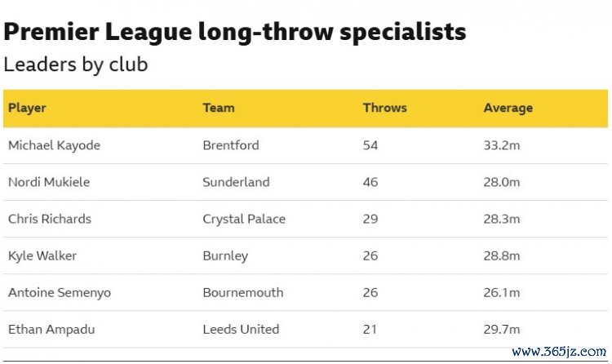Select Bournemouth in the Team column
The height and width of the screenshot is (364, 612).
tap(243, 292)
